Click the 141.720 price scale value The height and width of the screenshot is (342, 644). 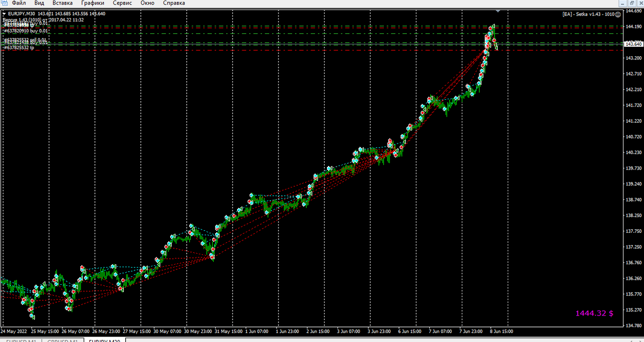pos(633,105)
